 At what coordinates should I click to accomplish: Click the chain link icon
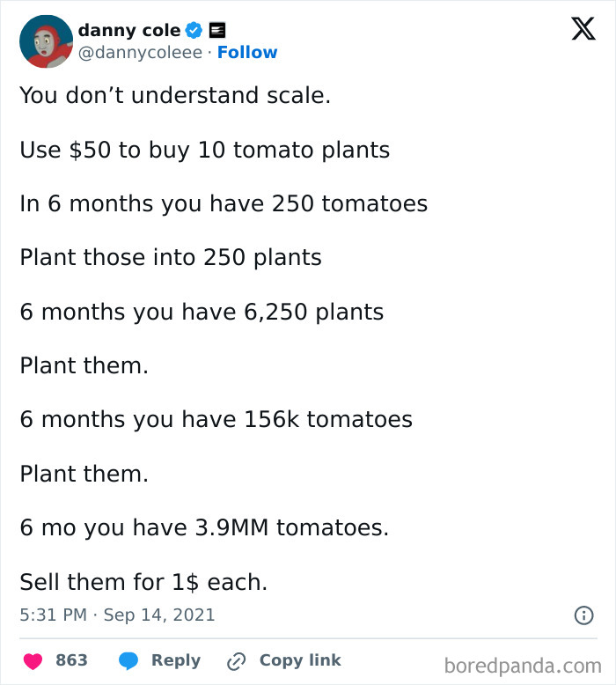coord(236,660)
